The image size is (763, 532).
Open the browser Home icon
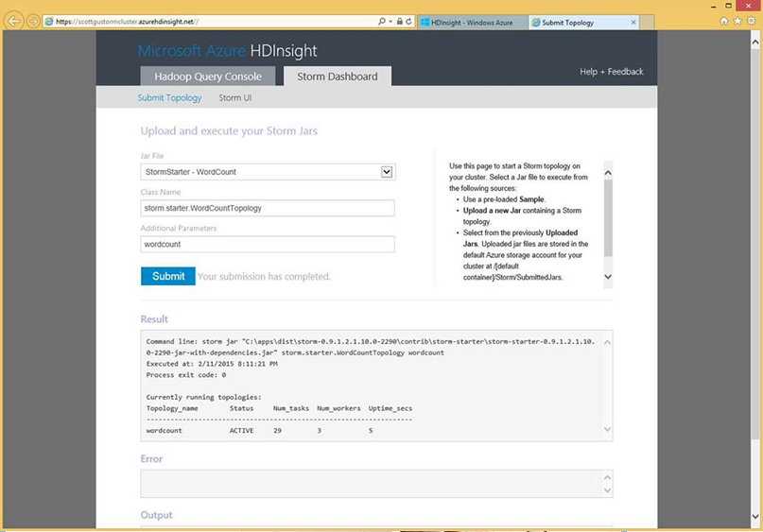pyautogui.click(x=723, y=21)
